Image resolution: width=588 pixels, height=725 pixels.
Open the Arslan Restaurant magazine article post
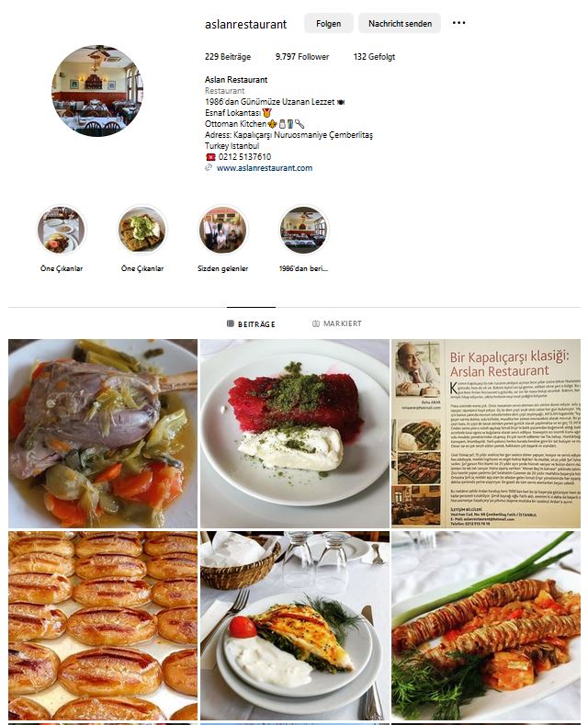[x=486, y=434]
